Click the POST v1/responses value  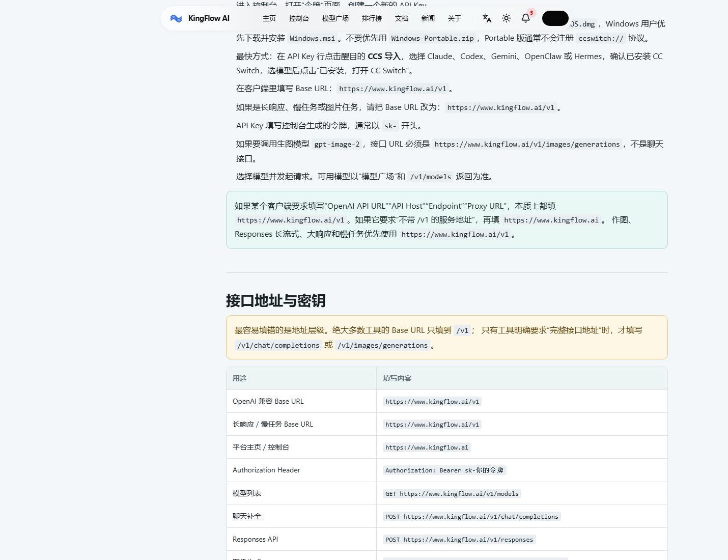click(x=459, y=540)
